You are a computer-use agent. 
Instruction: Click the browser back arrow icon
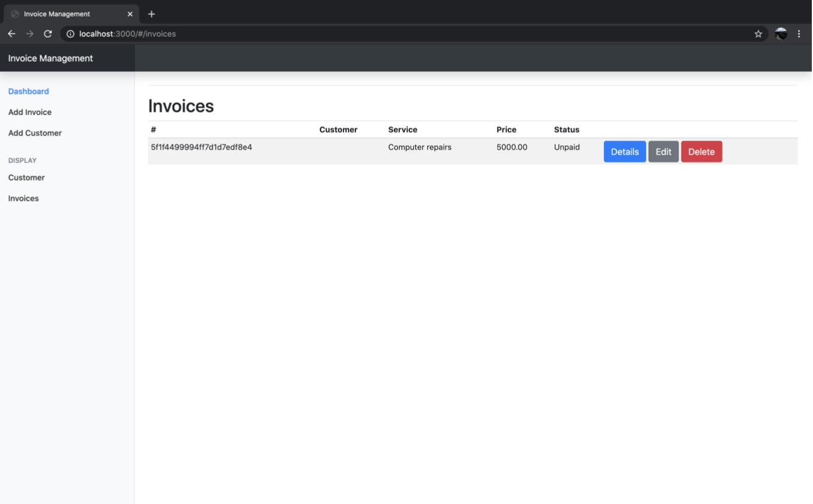tap(11, 34)
